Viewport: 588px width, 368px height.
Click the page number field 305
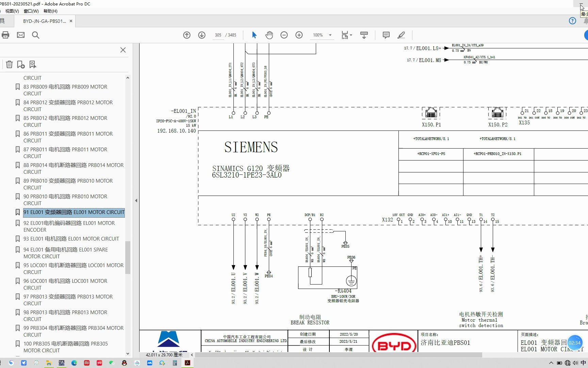tap(218, 35)
